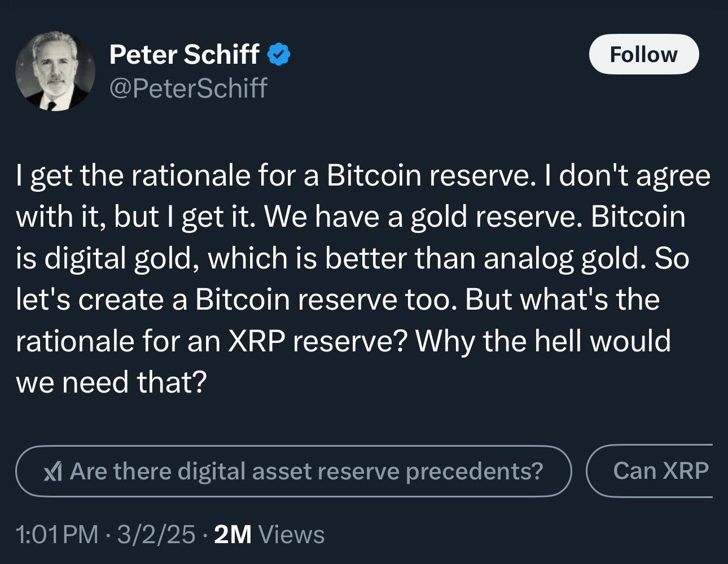Click Peter Schiff's verified blue checkmark

pyautogui.click(x=279, y=54)
